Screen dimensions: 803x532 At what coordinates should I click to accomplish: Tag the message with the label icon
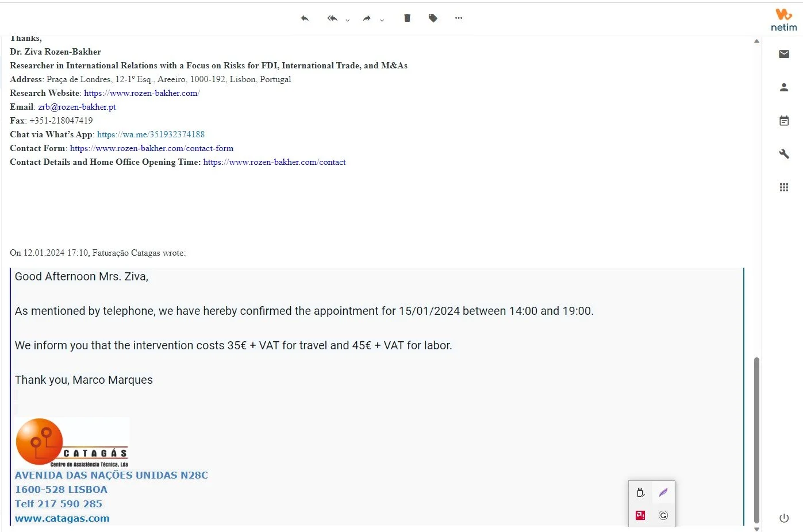click(x=433, y=18)
